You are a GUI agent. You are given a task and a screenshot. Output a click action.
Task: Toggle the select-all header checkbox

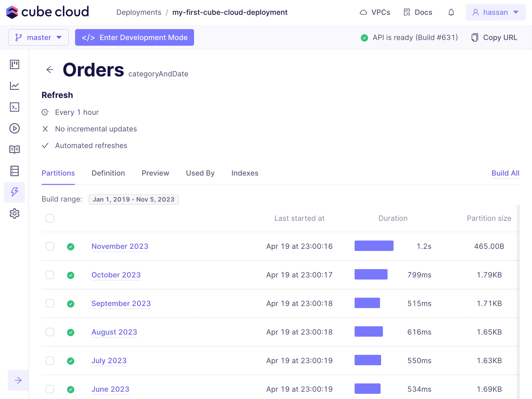pos(50,218)
